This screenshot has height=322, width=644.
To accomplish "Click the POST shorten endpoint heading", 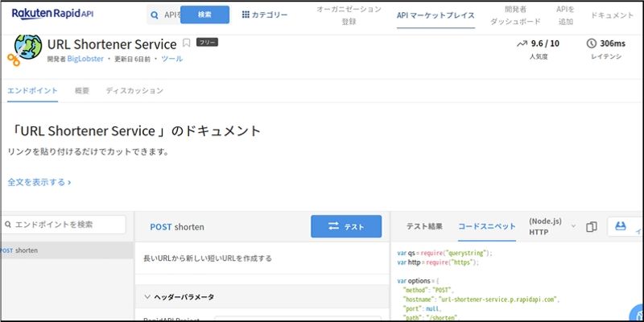I will click(177, 227).
